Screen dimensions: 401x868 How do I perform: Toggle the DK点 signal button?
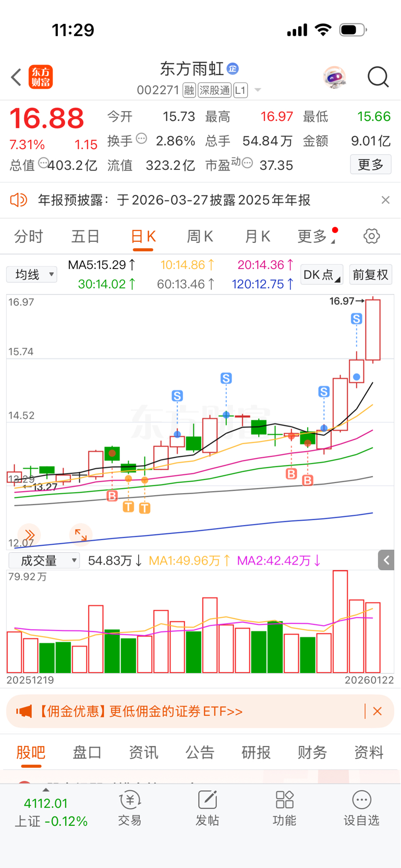[322, 274]
